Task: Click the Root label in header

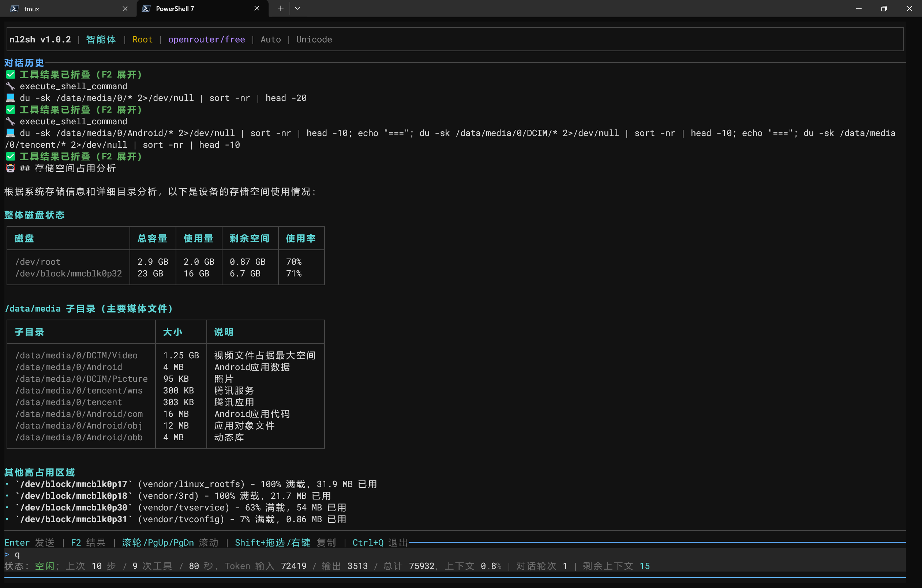Action: click(142, 39)
